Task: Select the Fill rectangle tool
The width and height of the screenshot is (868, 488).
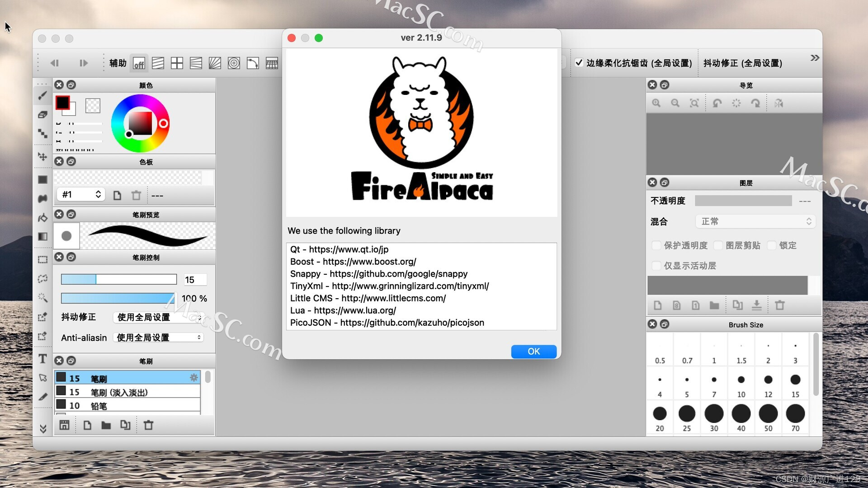Action: (x=42, y=180)
